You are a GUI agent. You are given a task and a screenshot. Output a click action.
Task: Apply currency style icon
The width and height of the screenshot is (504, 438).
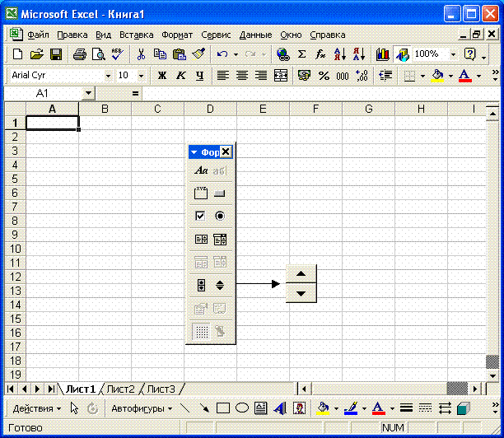304,76
